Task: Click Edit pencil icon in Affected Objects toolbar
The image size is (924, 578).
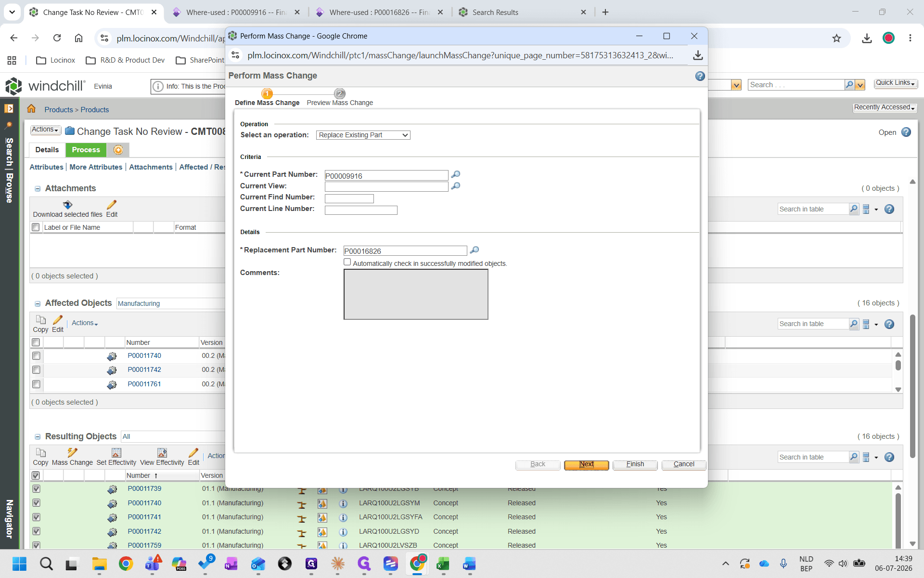Action: (x=58, y=320)
